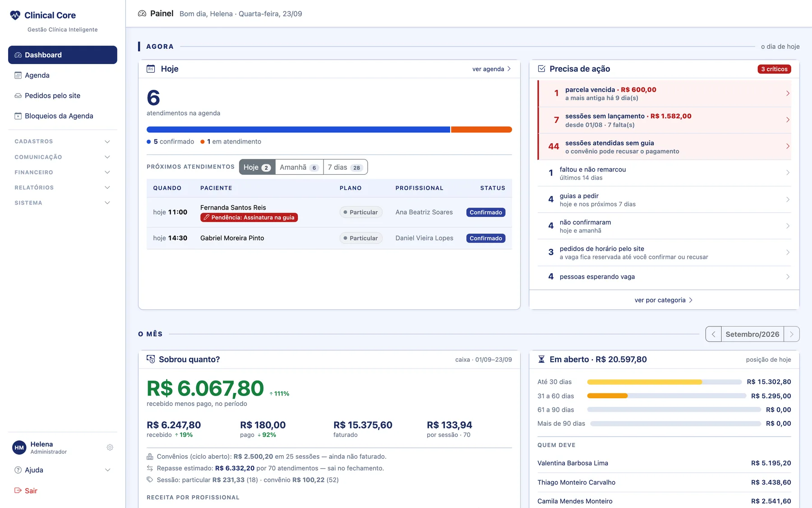The height and width of the screenshot is (508, 812).
Task: Click the Em aberto hourglass icon
Action: click(541, 359)
